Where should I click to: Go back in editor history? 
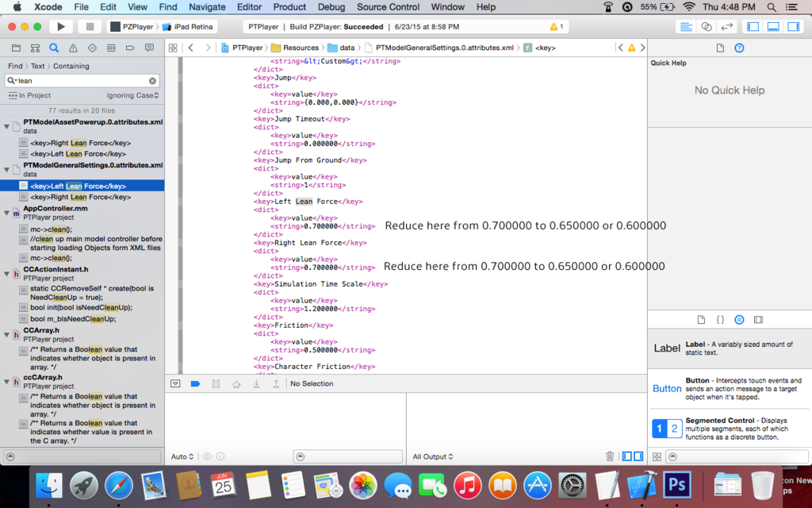pyautogui.click(x=190, y=48)
